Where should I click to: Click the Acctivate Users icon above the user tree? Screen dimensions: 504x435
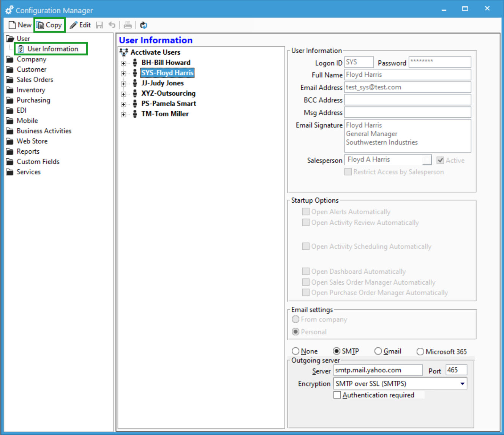124,52
